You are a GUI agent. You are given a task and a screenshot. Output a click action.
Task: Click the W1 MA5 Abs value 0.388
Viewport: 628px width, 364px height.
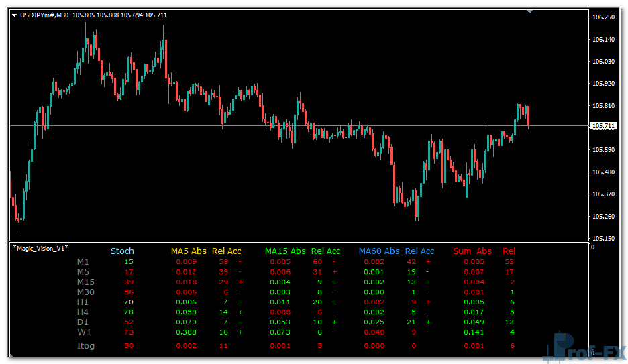click(186, 332)
